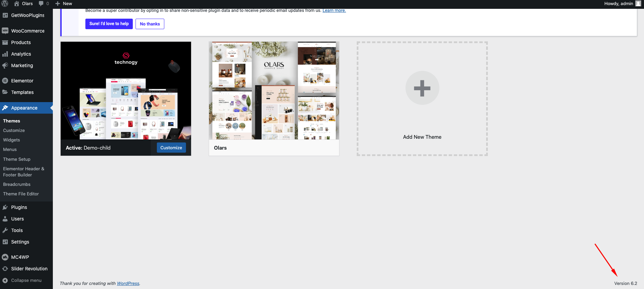
Task: Click the WooCommerce logo icon
Action: [x=5, y=31]
